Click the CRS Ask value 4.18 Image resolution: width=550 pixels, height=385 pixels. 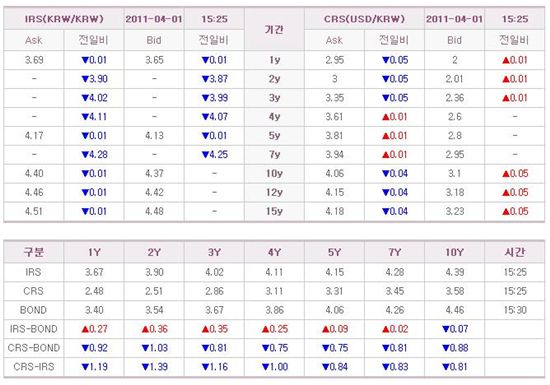(x=335, y=211)
